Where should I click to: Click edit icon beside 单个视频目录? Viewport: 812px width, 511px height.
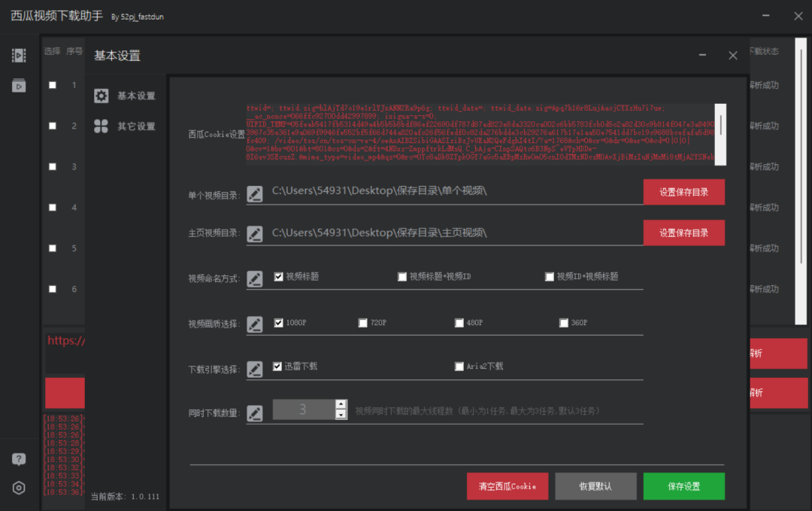pyautogui.click(x=255, y=193)
